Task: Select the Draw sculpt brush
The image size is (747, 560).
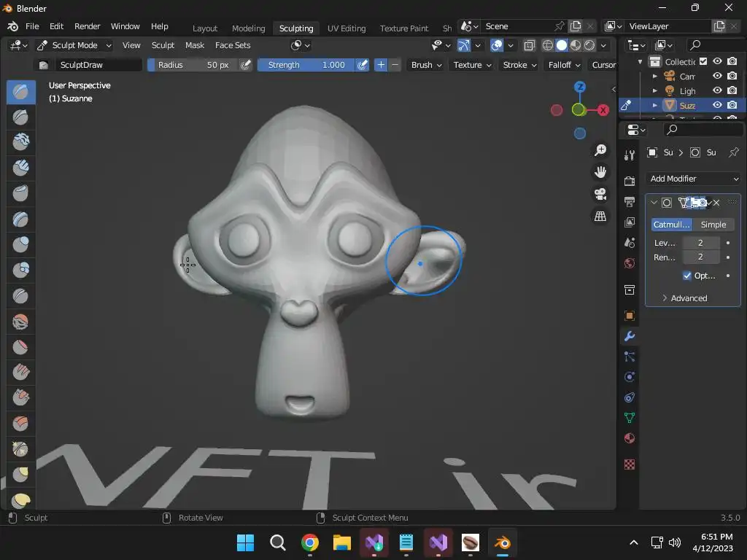Action: [20, 92]
